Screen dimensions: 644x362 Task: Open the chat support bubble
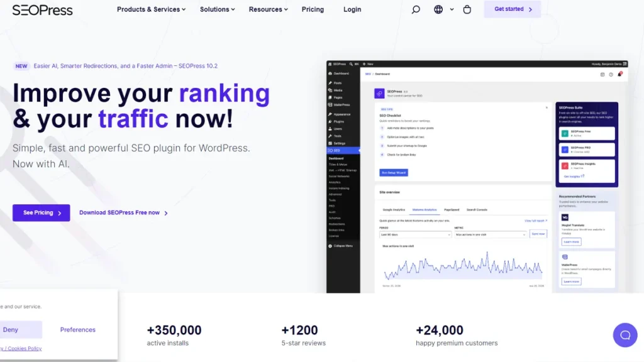[625, 335]
